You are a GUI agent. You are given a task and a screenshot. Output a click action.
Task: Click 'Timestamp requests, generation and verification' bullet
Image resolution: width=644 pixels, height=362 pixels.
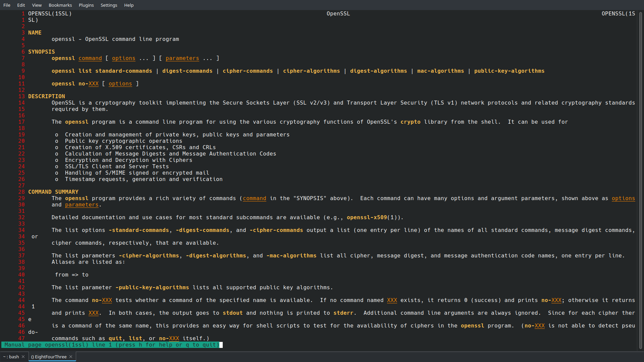click(x=144, y=179)
